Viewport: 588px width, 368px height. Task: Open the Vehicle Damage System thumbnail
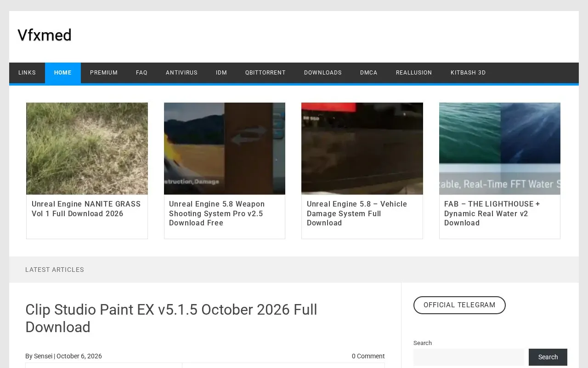point(362,149)
